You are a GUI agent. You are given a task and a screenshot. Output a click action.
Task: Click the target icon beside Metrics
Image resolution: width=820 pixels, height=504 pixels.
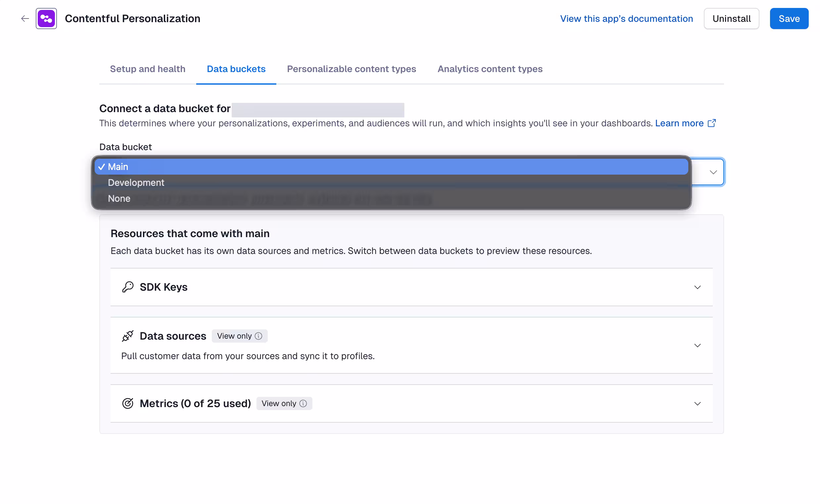point(127,403)
